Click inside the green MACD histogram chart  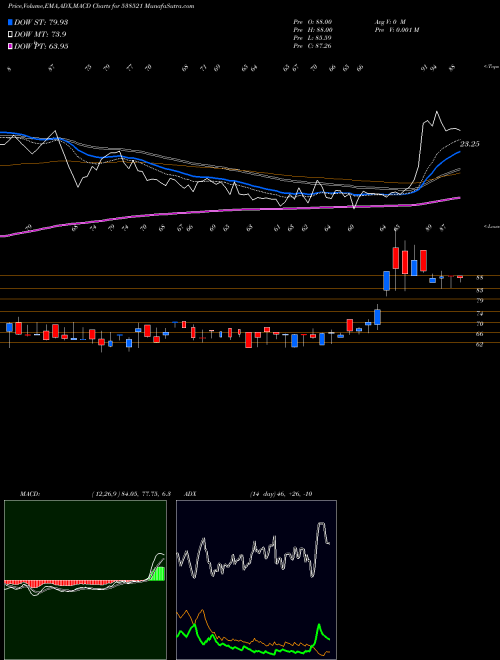coord(85,580)
